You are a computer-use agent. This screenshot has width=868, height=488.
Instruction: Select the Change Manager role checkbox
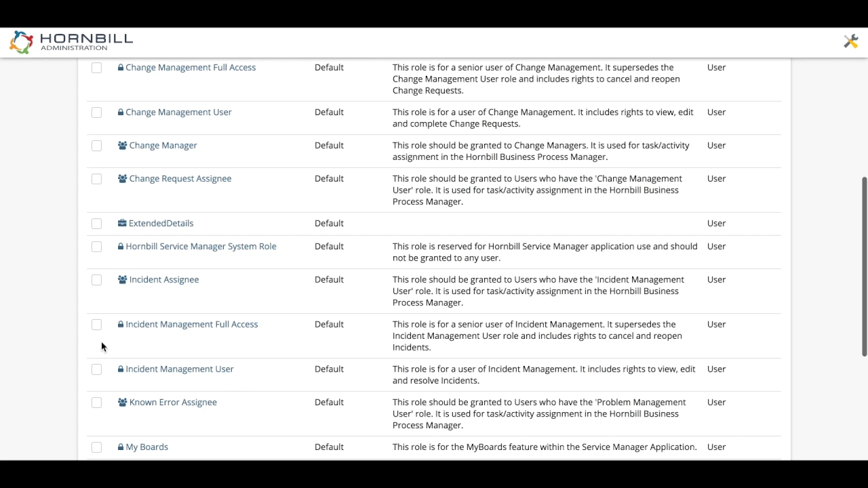[96, 146]
